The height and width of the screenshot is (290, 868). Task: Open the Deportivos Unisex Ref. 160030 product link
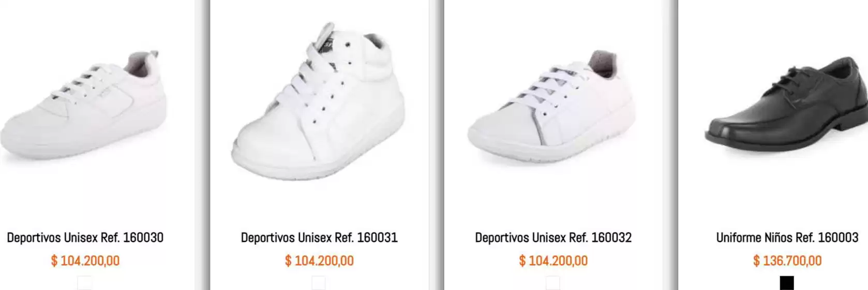(x=85, y=238)
